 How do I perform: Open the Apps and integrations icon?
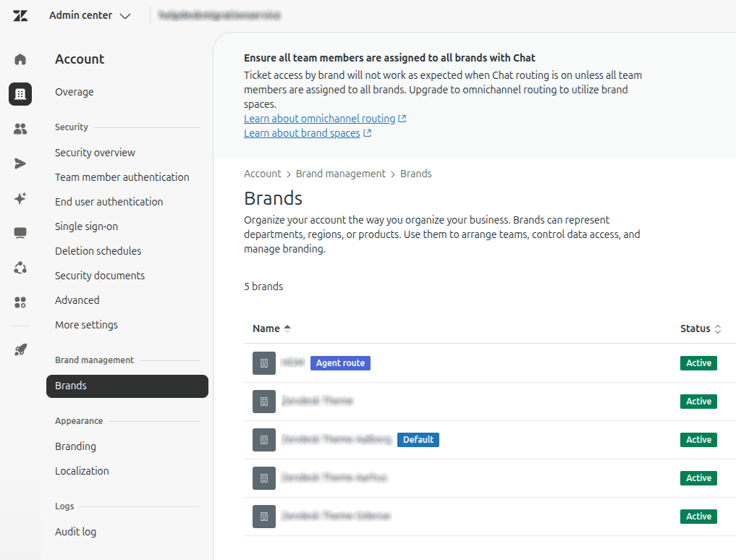[x=20, y=302]
